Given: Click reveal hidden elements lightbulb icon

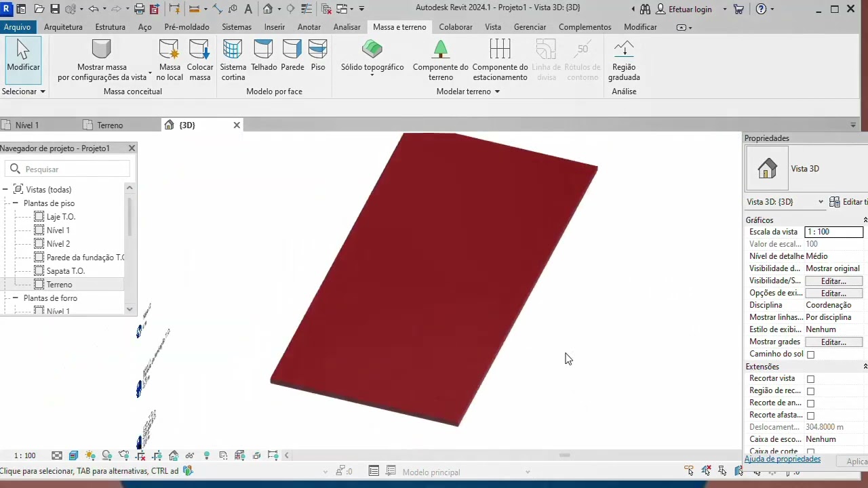Looking at the screenshot, I should 207,455.
